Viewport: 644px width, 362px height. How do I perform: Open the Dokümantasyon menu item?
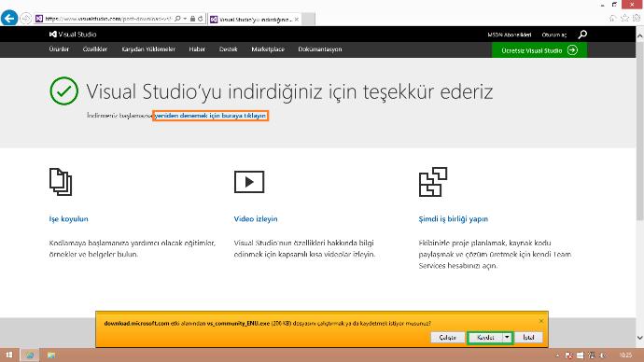pos(320,49)
